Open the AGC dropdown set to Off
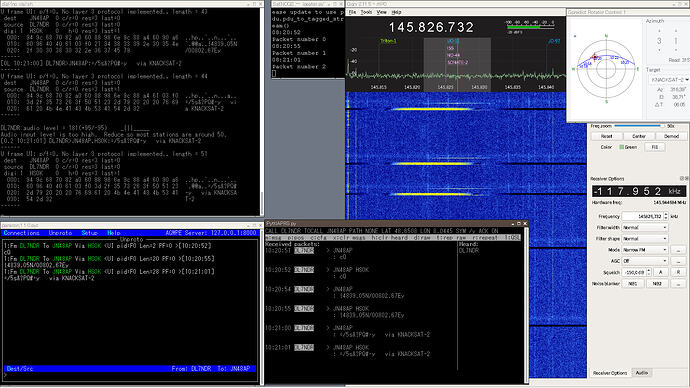Viewport: 690px width, 388px height. pyautogui.click(x=645, y=261)
